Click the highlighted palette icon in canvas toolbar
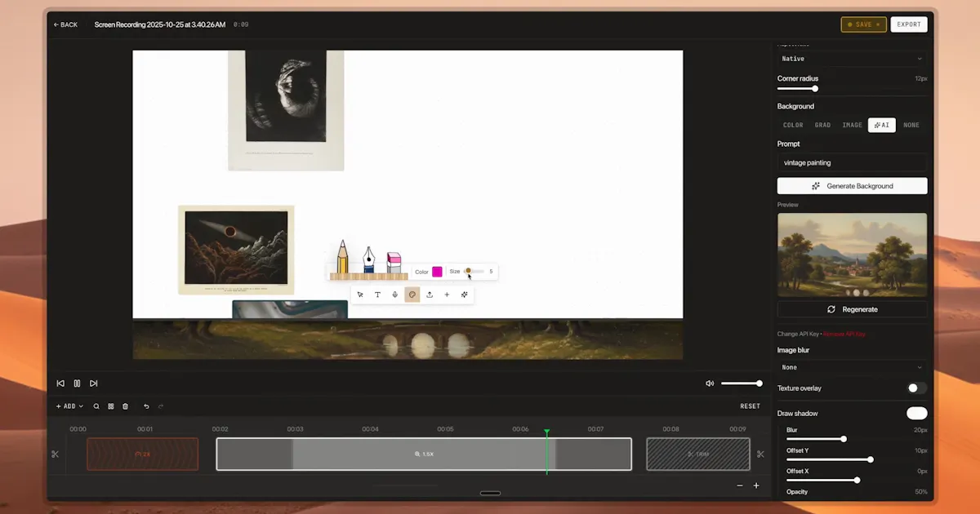Screen dimensions: 980x514 tap(412, 295)
